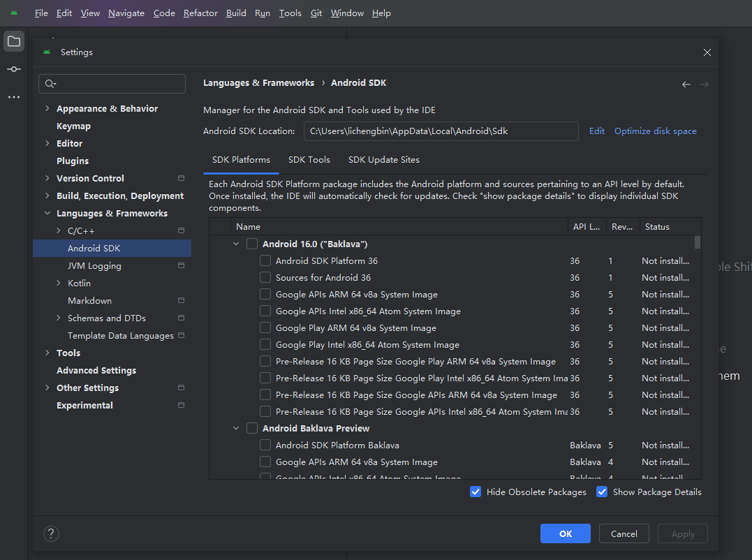752x560 pixels.
Task: Click the Android Studio logo in menu bar
Action: [14, 13]
